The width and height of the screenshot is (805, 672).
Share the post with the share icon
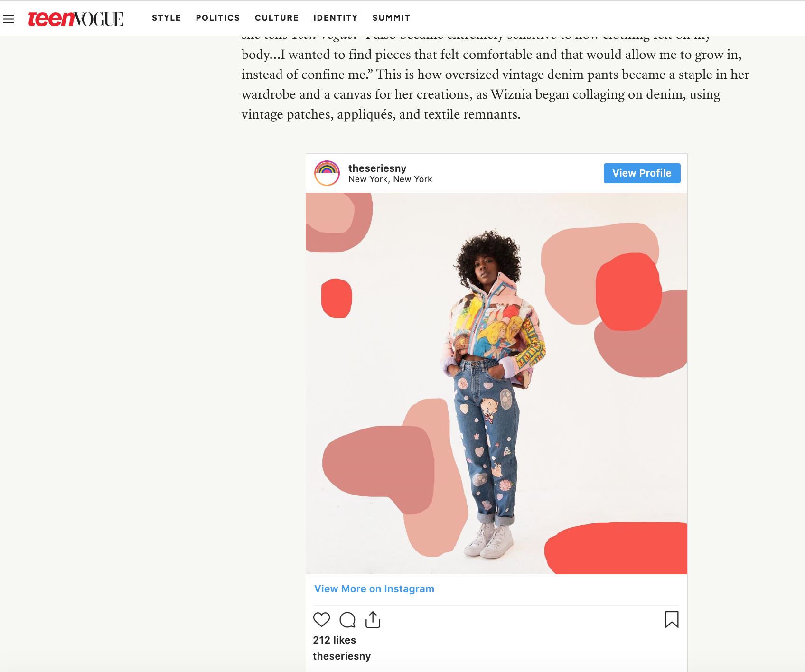coord(373,620)
